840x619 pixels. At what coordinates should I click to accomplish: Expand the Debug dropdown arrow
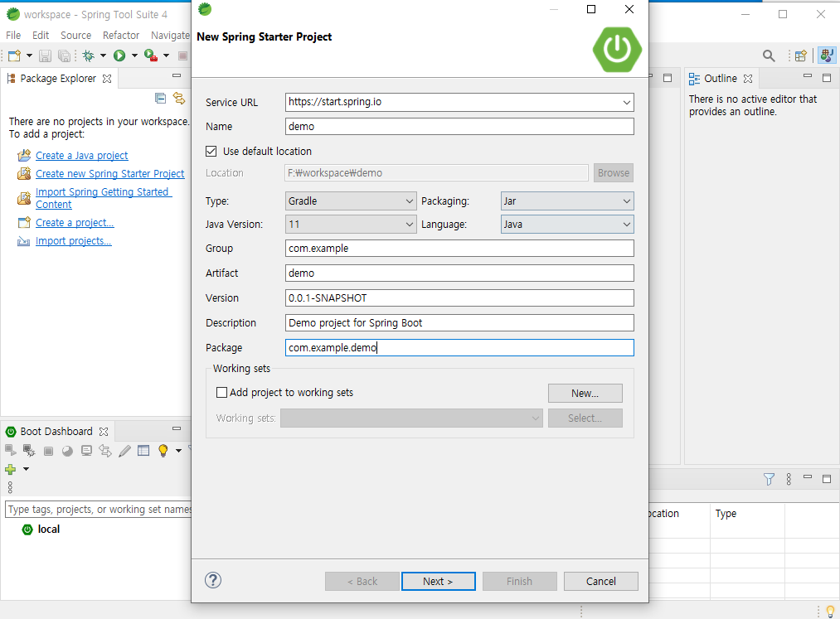[103, 56]
